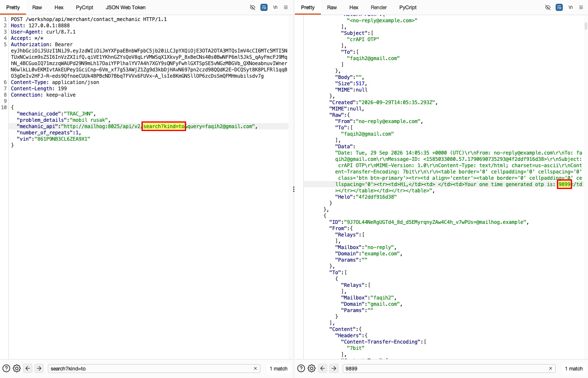The height and width of the screenshot is (378, 588).
Task: Click the "crAPI OTP" subject value
Action: [x=363, y=39]
